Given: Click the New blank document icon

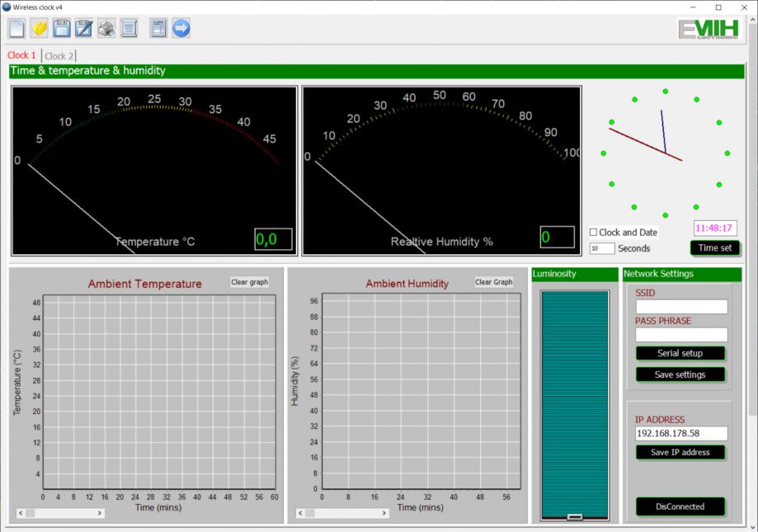Looking at the screenshot, I should click(16, 29).
